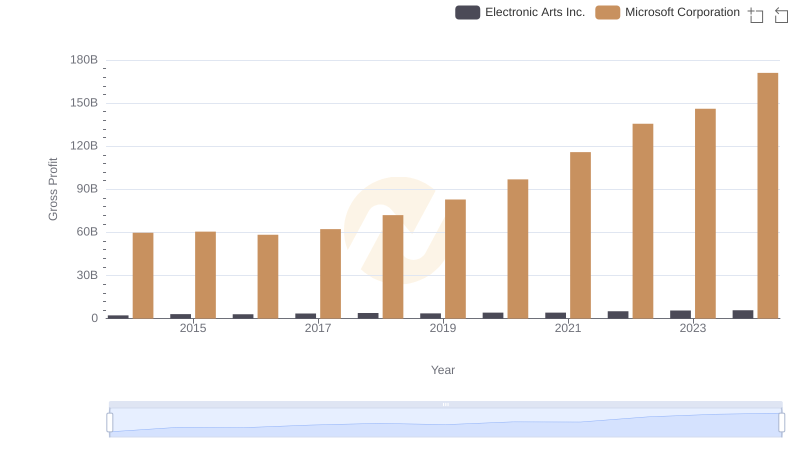Select the left data zoom slider handle

[110, 423]
